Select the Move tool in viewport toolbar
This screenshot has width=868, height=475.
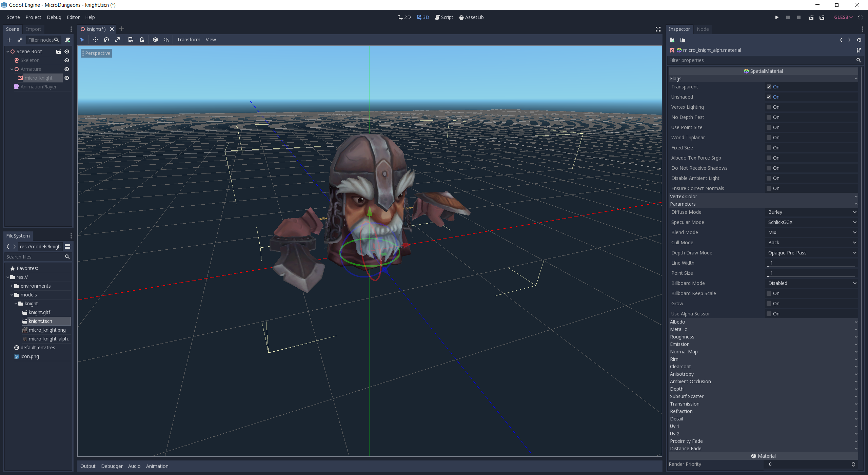point(95,40)
